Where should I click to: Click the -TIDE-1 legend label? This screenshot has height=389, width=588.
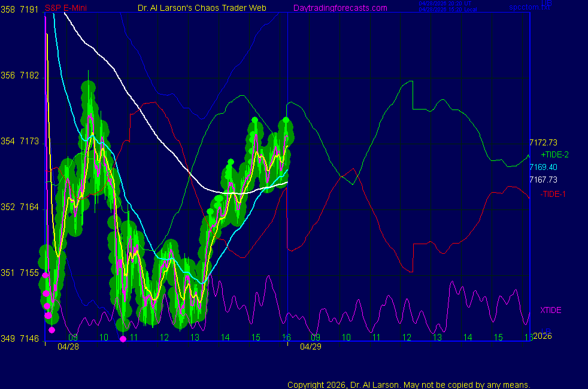[553, 194]
